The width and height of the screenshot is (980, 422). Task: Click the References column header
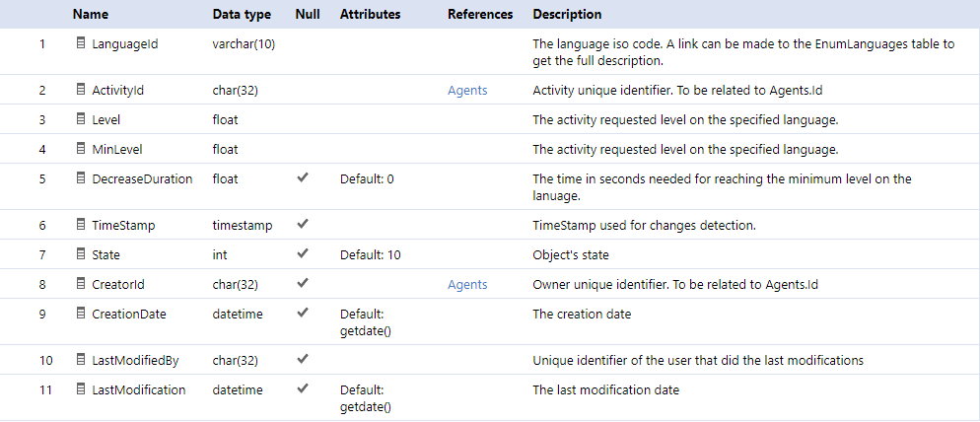click(480, 15)
